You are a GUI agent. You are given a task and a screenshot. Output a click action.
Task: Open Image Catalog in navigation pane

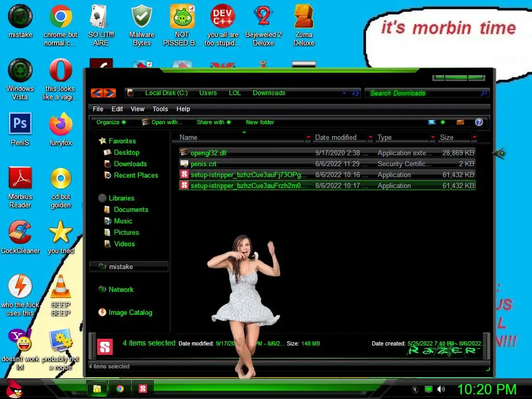point(125,312)
